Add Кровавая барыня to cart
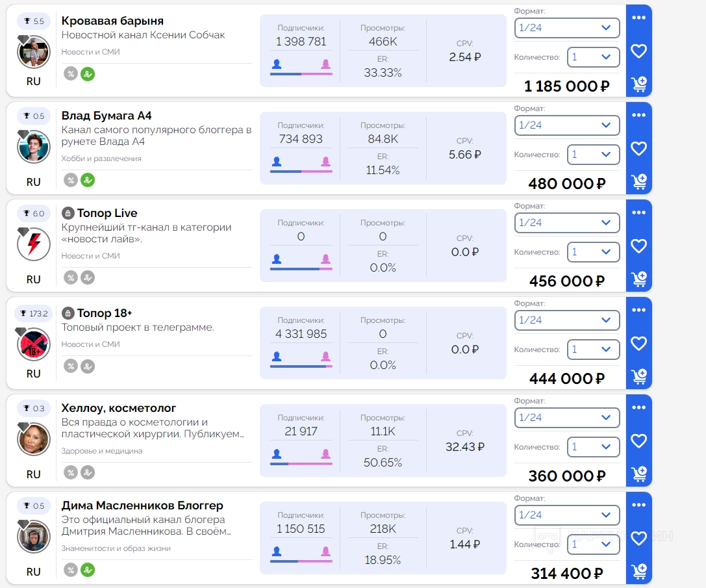This screenshot has width=706, height=588. coord(638,84)
